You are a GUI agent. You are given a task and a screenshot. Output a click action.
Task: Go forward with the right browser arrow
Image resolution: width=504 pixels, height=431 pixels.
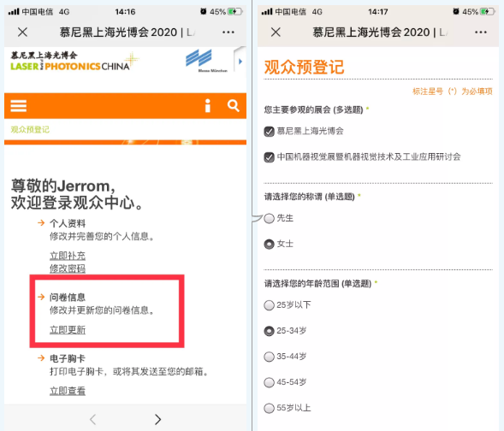coord(157,419)
